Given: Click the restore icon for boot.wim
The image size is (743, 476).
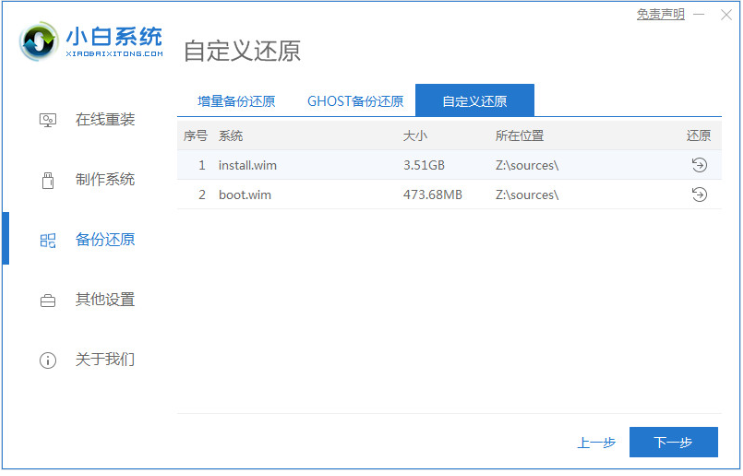Looking at the screenshot, I should click(699, 194).
